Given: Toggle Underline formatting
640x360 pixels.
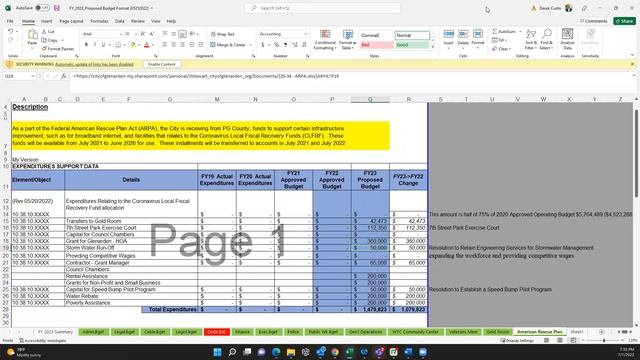Looking at the screenshot, I should (x=103, y=44).
